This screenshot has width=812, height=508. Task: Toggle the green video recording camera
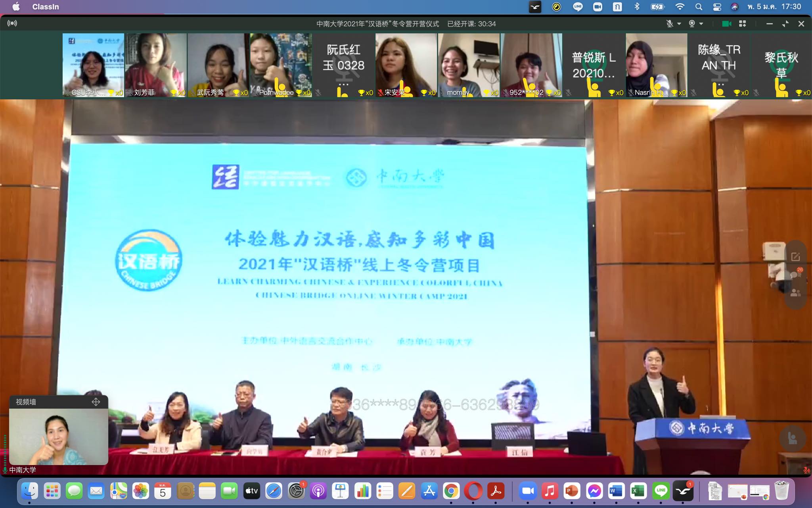[726, 24]
